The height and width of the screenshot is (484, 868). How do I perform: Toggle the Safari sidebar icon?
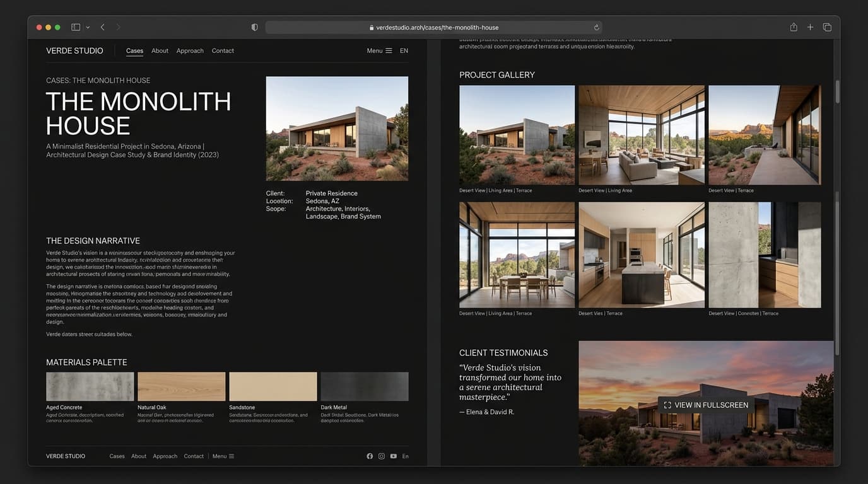coord(76,27)
